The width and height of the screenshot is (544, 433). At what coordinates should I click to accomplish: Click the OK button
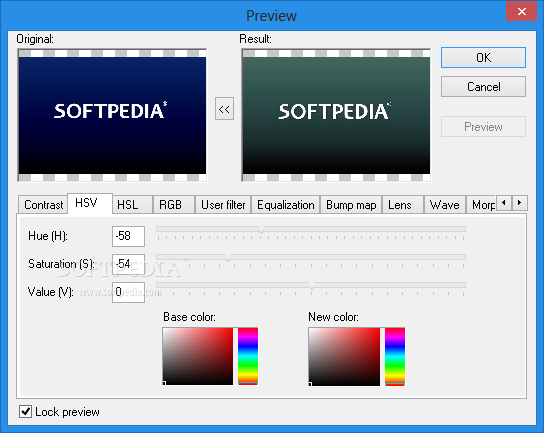(x=483, y=58)
